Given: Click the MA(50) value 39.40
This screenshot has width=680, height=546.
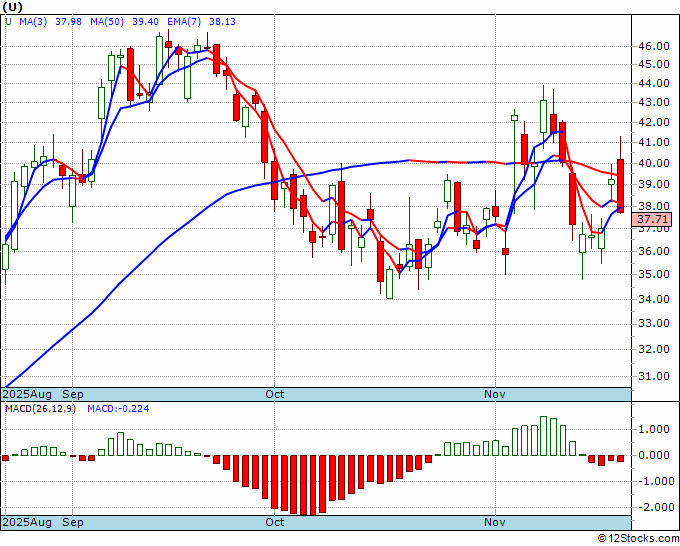Looking at the screenshot, I should 145,22.
